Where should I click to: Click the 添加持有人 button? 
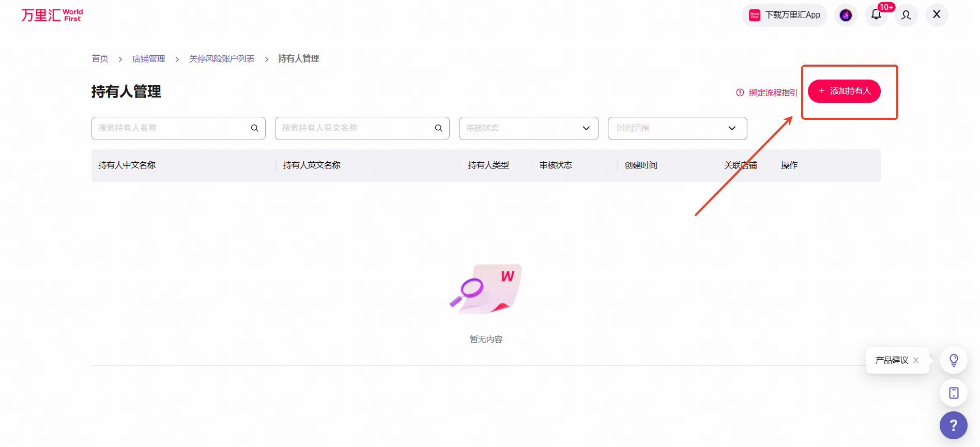pos(844,91)
